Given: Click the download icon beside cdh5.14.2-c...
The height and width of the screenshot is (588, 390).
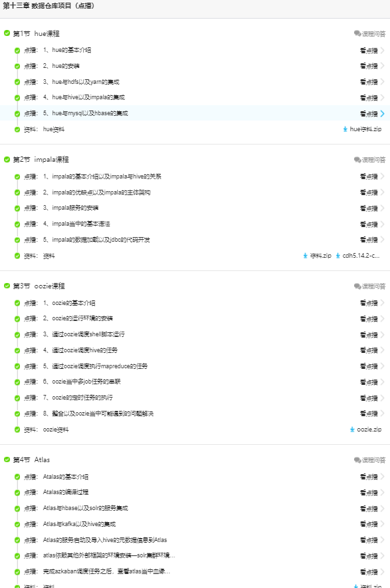Looking at the screenshot, I should [x=338, y=256].
